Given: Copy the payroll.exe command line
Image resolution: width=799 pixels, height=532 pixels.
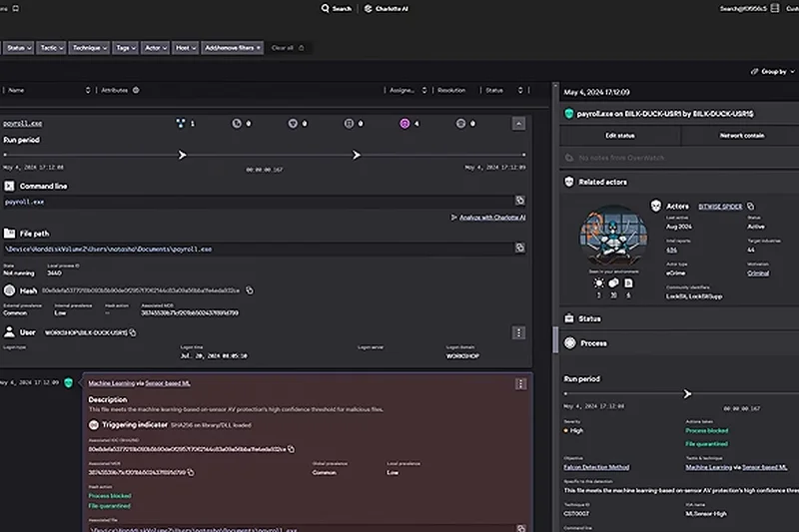Looking at the screenshot, I should [519, 202].
